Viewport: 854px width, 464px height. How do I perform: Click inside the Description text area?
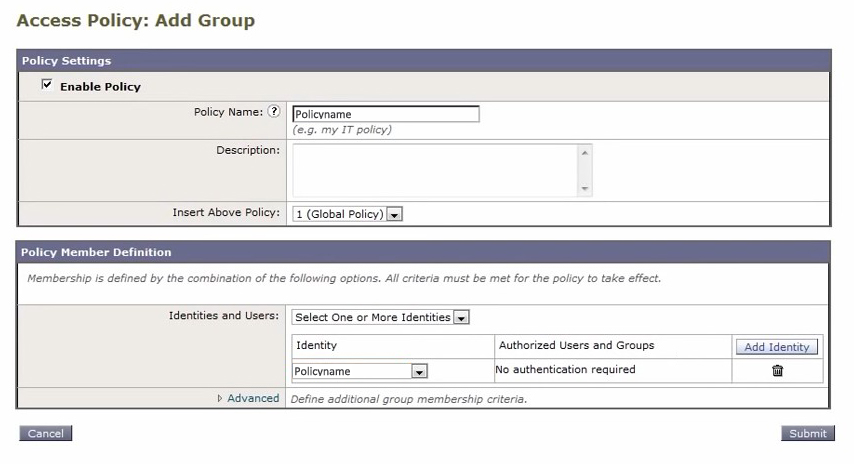point(435,170)
